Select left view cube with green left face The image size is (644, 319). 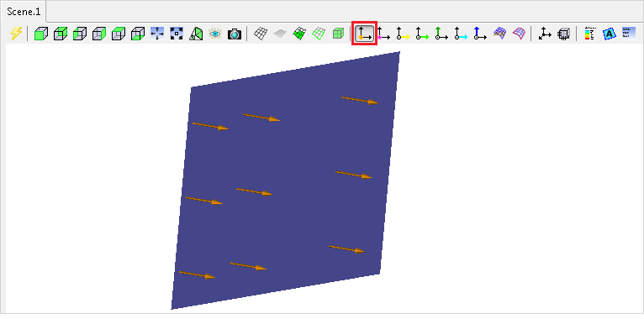coord(80,34)
